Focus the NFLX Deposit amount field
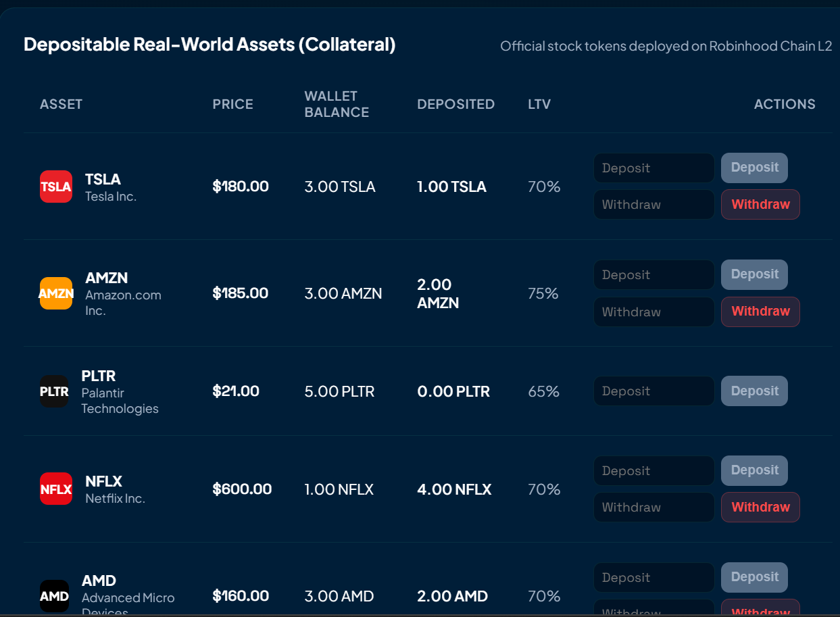The image size is (840, 617). pos(654,470)
